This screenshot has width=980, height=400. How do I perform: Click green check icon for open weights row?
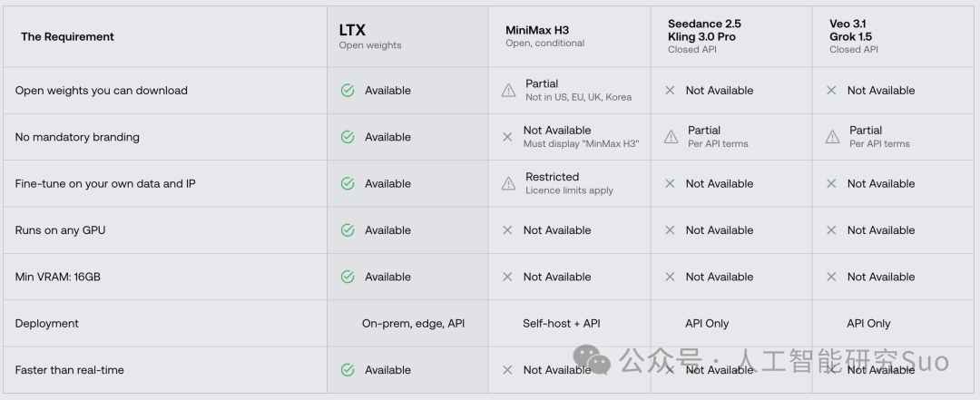(348, 91)
